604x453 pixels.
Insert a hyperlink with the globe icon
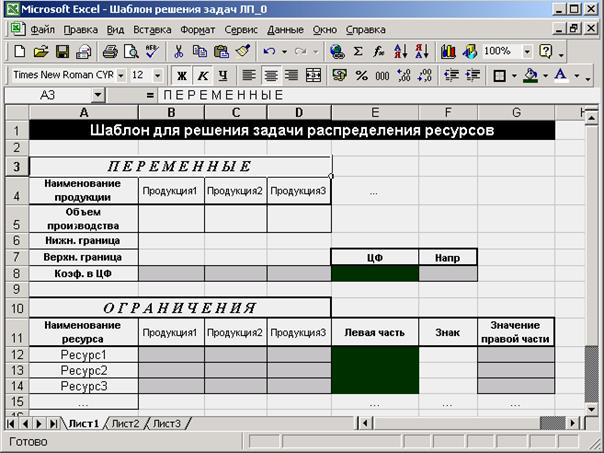coord(337,51)
